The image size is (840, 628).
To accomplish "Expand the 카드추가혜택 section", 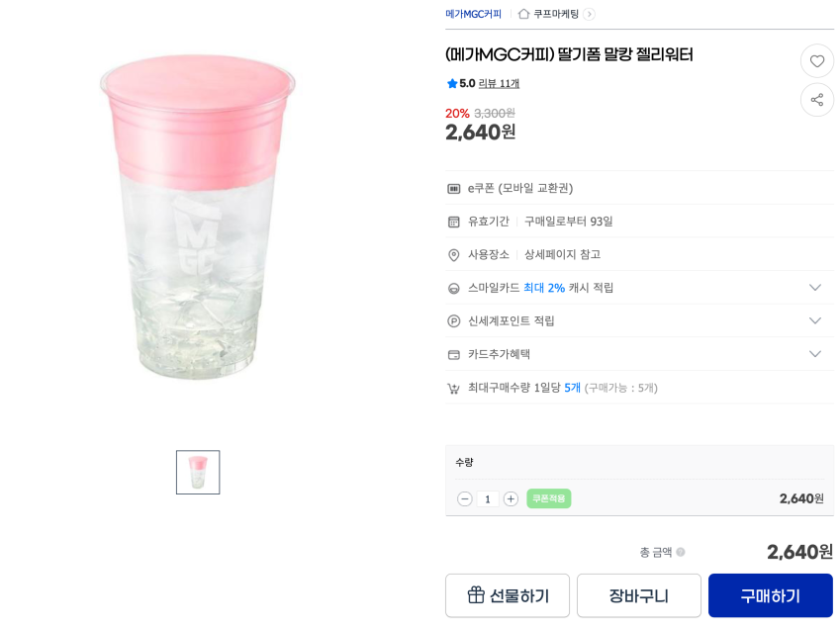I will [814, 354].
